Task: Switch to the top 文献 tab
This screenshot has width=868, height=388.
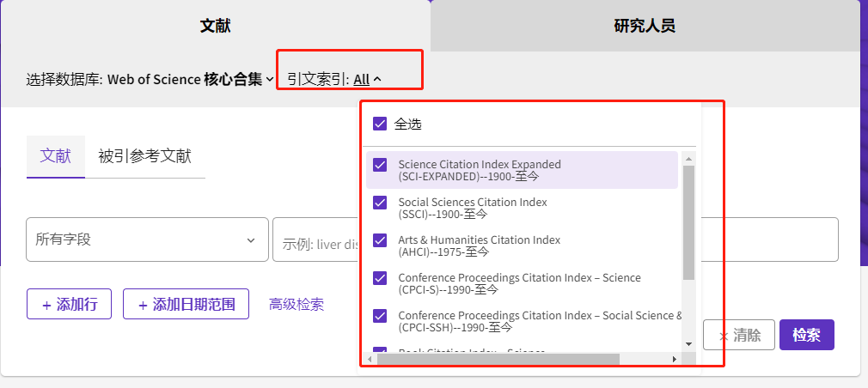Action: [216, 26]
